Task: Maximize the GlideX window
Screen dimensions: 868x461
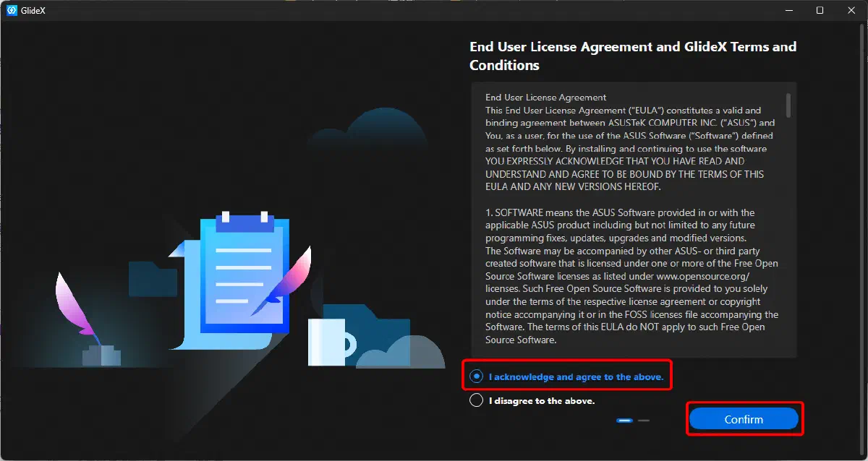Action: (x=820, y=10)
